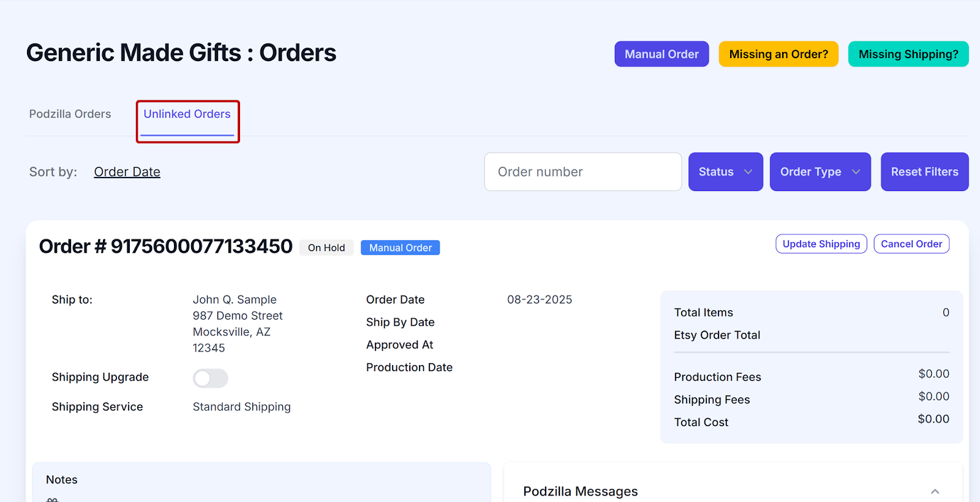Sort orders via the Order Date link
This screenshot has width=980, height=502.
click(127, 172)
